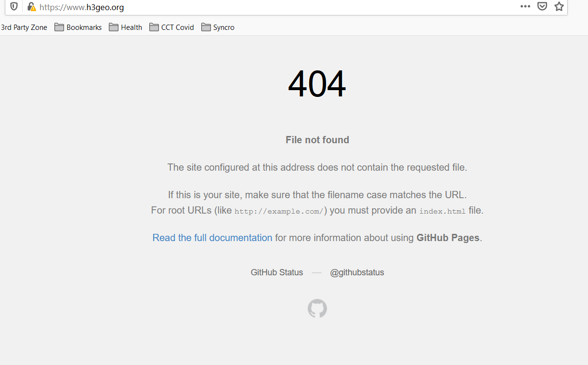The image size is (588, 365).
Task: Open the Syncro bookmarks folder
Action: [218, 27]
